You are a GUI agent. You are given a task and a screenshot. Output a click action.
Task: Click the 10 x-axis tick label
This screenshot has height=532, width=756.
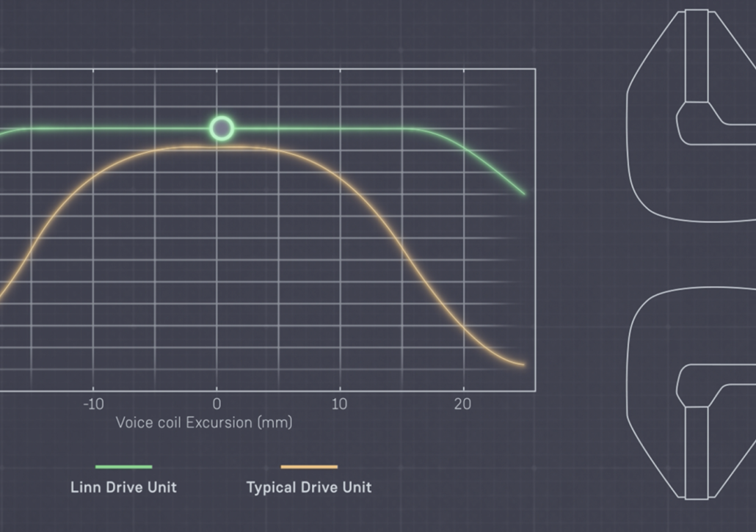pyautogui.click(x=339, y=404)
